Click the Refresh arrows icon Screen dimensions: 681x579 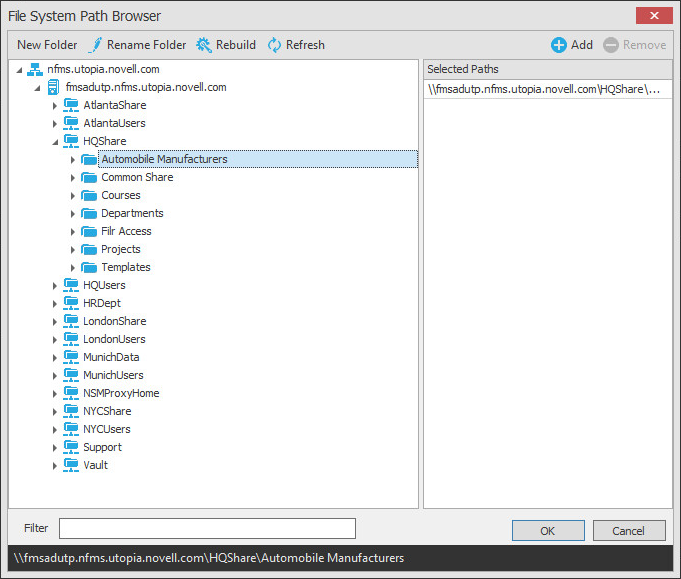pyautogui.click(x=274, y=45)
